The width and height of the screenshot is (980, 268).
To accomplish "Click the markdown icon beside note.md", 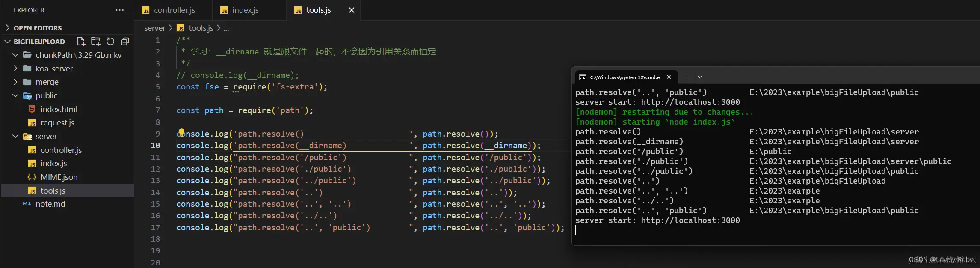I will [x=27, y=204].
